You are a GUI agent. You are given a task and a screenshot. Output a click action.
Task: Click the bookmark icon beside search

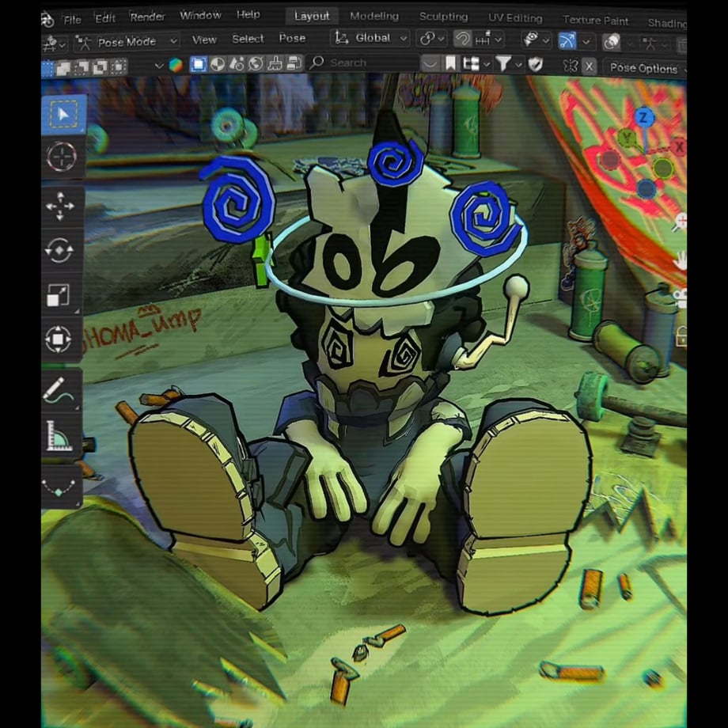[x=450, y=63]
